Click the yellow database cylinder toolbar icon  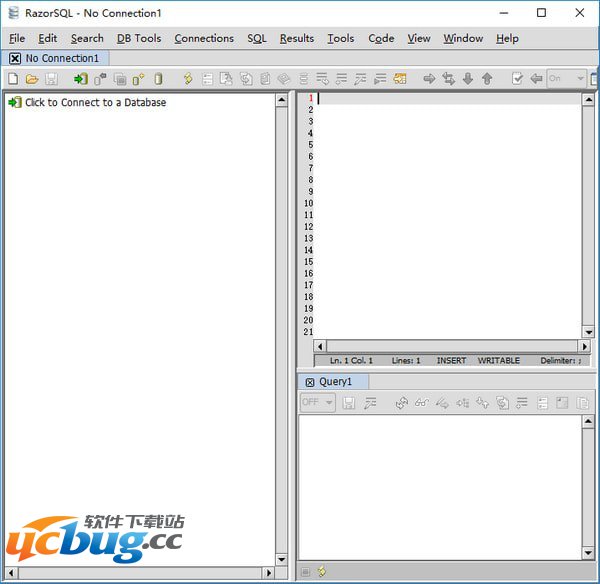158,79
